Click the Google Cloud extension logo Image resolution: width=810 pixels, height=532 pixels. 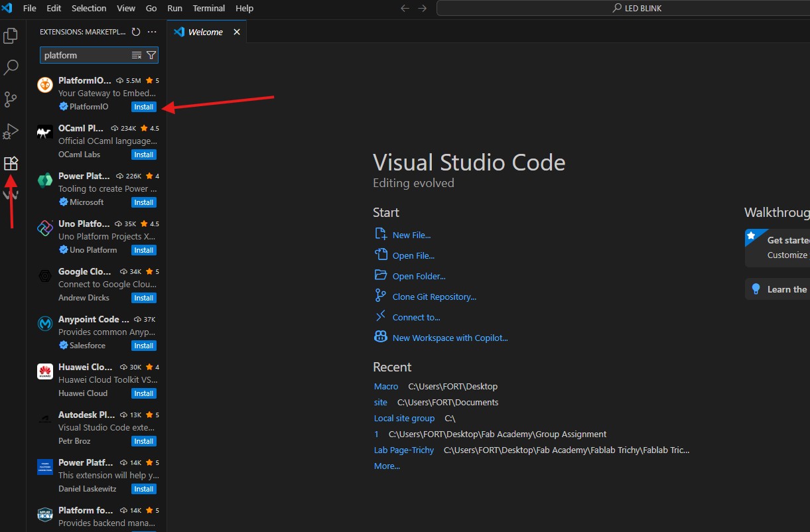pos(45,276)
